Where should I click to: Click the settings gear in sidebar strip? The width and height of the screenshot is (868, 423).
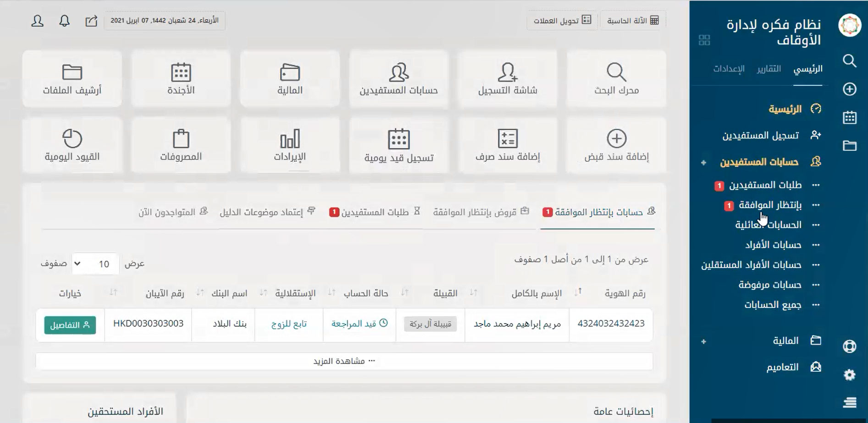click(x=849, y=375)
